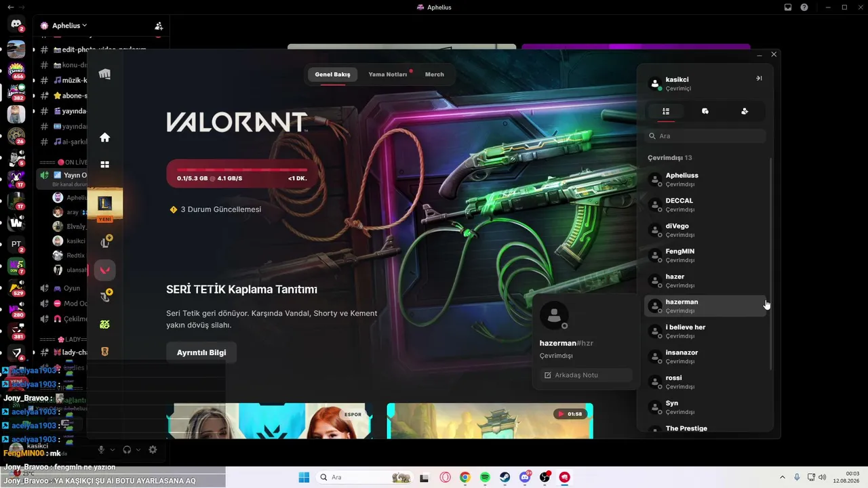Select friend FengMIN in friends list
868x488 pixels.
[705, 256]
